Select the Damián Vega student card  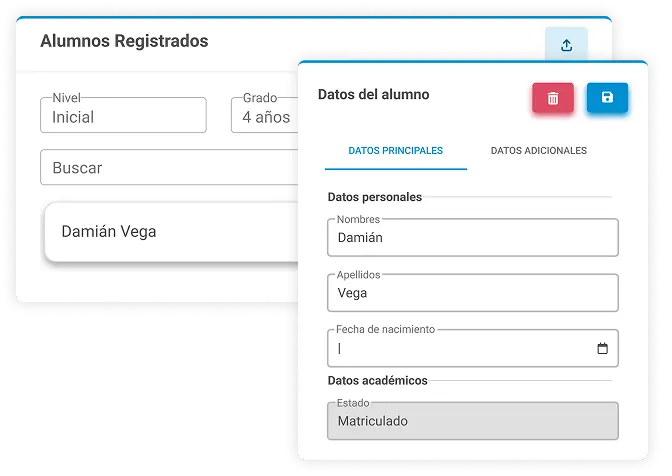(171, 232)
